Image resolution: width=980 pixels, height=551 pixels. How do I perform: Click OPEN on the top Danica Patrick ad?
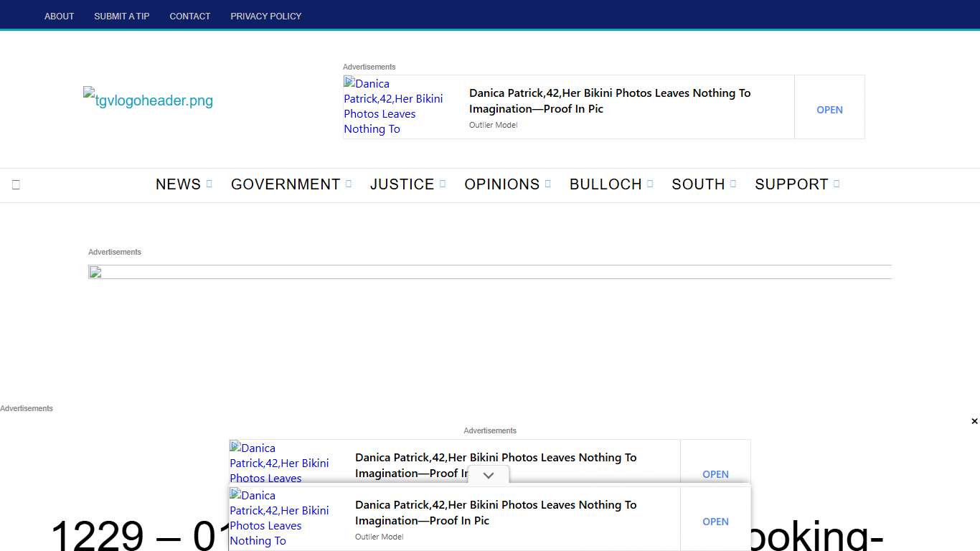pos(829,110)
